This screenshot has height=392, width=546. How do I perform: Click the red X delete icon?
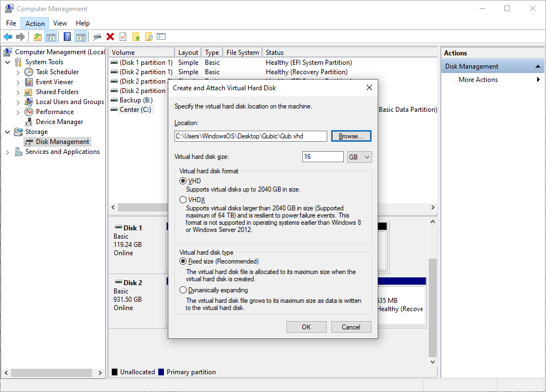point(110,37)
